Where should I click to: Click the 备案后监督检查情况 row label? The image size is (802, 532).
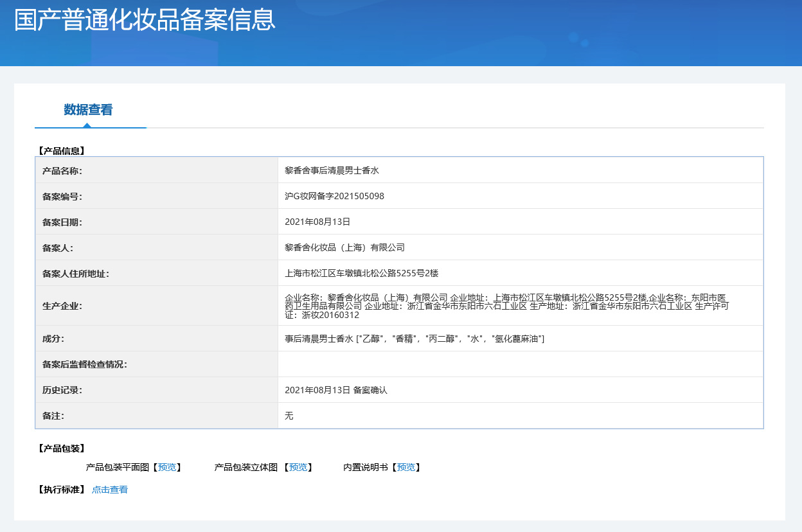(85, 364)
